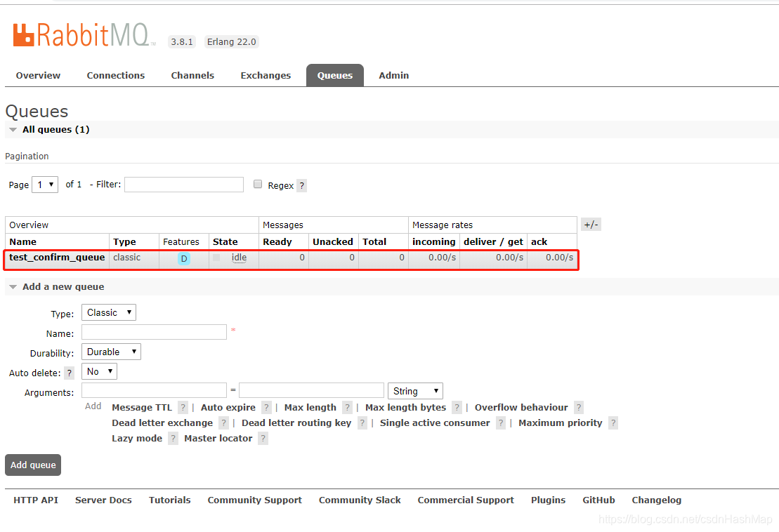This screenshot has height=532, width=779.
Task: Open the Plugins footer link
Action: 548,500
